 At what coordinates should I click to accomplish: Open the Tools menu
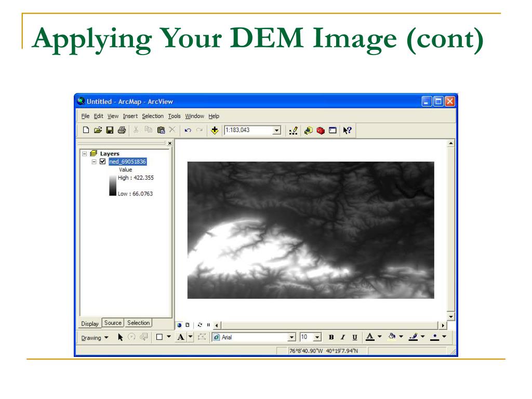pos(175,116)
